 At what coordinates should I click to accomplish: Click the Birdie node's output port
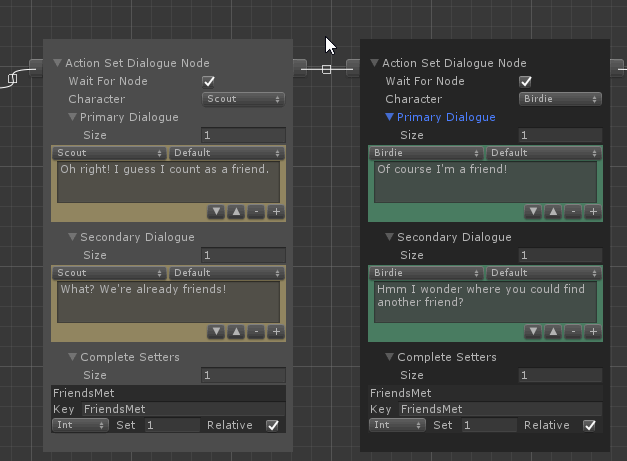tap(617, 68)
